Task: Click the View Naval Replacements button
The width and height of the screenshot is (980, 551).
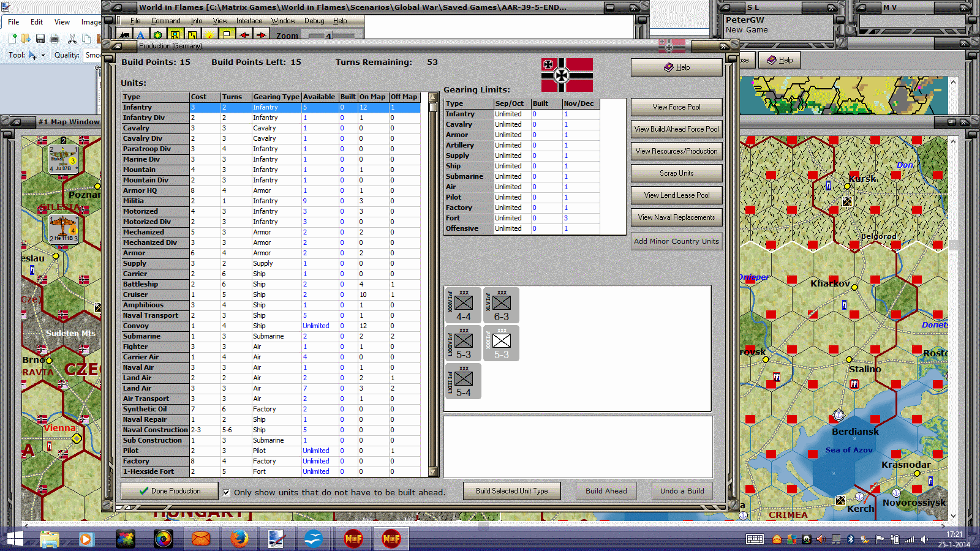Action: [676, 217]
